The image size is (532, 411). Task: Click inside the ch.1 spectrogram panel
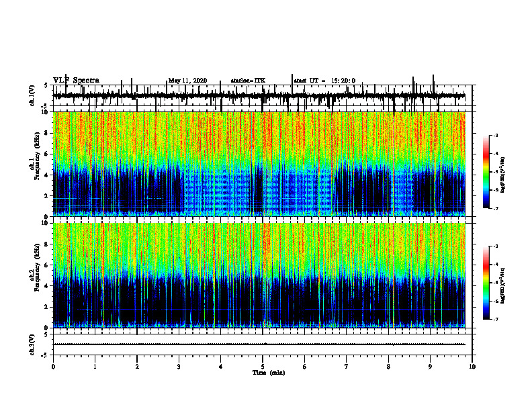pyautogui.click(x=259, y=164)
